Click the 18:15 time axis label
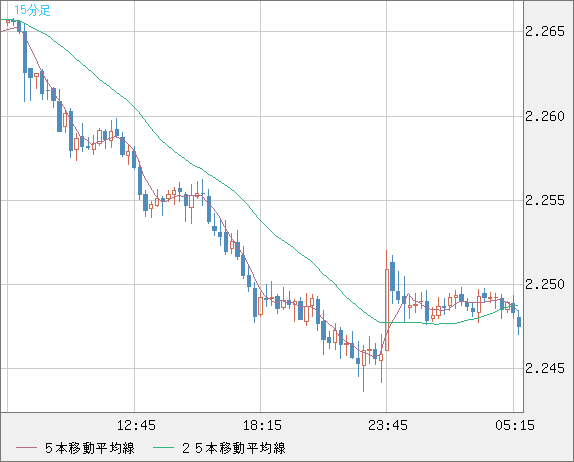Viewport: 574px width, 462px height. coord(262,425)
